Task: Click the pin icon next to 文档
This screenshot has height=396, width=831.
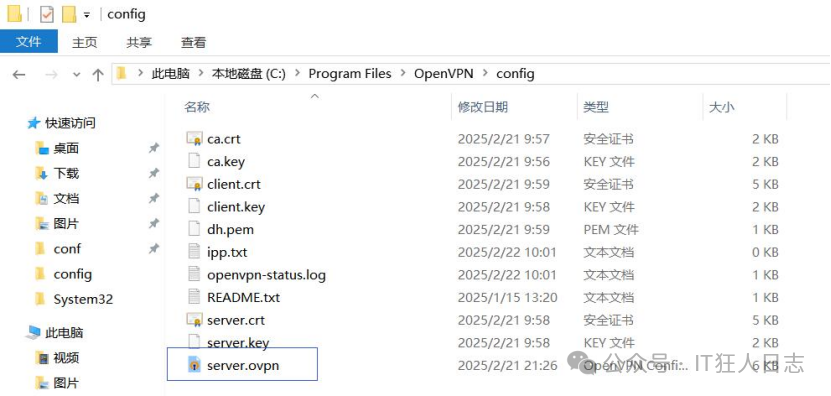Action: click(154, 199)
